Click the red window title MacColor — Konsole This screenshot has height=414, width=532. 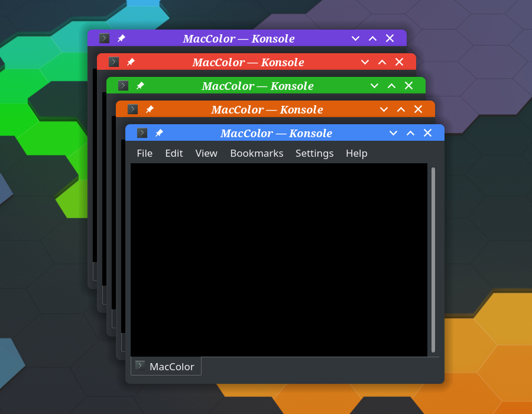point(248,63)
